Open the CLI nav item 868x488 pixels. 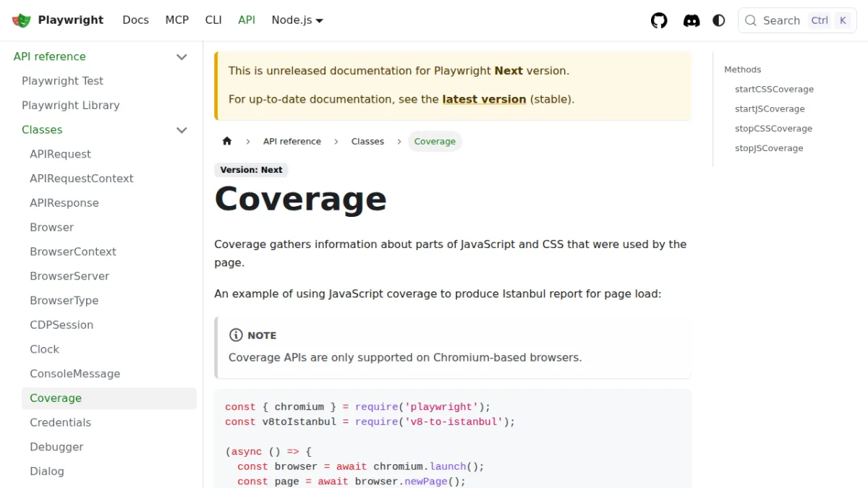(x=213, y=20)
